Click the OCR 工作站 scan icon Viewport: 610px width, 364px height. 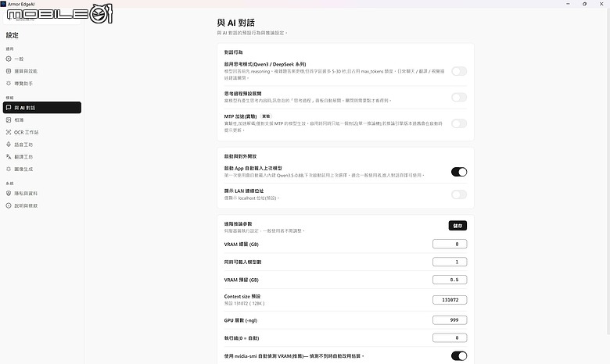(9, 132)
